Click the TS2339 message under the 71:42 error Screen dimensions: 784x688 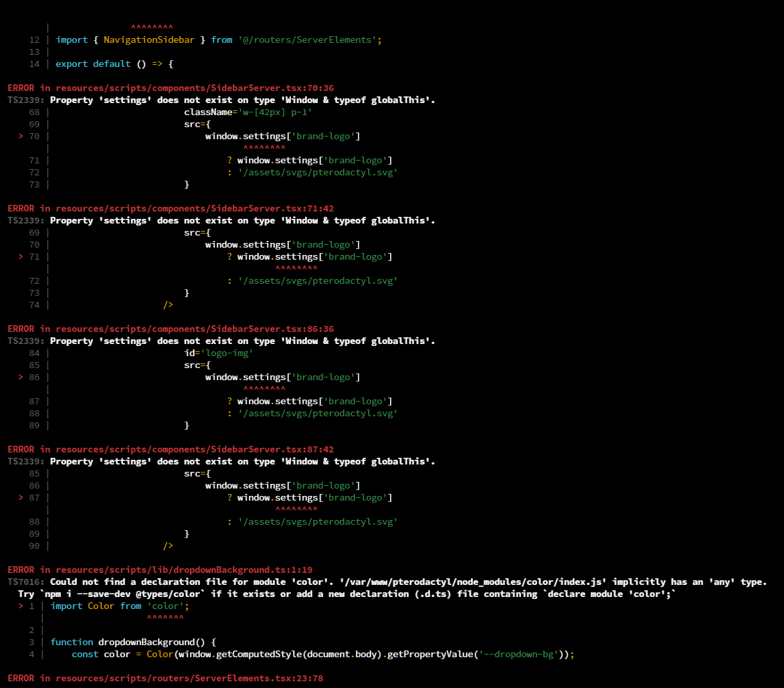221,221
